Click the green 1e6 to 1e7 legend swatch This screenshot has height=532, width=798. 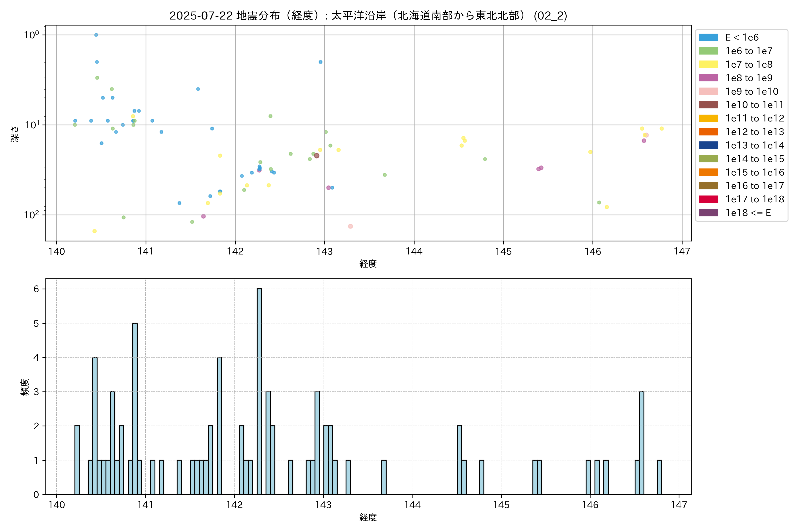tap(708, 51)
